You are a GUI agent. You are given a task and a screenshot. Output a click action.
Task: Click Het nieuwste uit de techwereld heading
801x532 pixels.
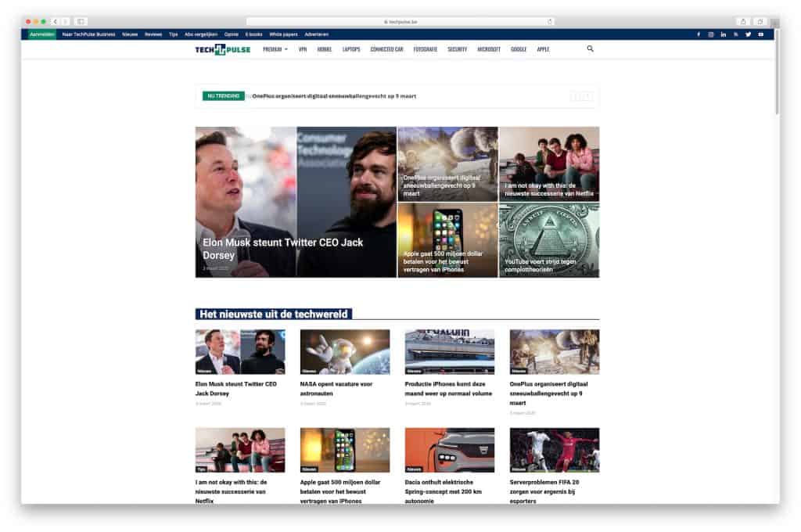[x=273, y=315]
